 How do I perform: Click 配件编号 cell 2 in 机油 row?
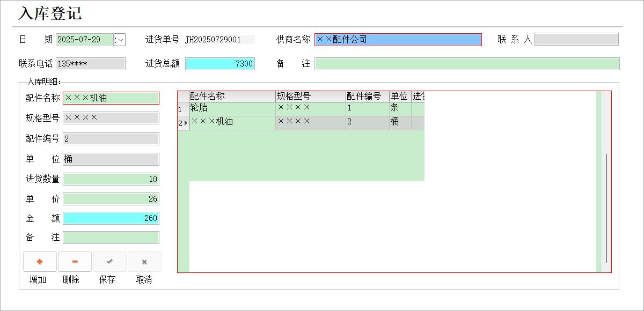368,123
